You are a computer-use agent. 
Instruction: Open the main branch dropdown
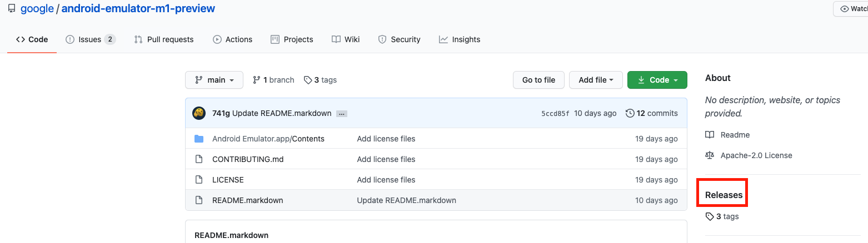(214, 80)
